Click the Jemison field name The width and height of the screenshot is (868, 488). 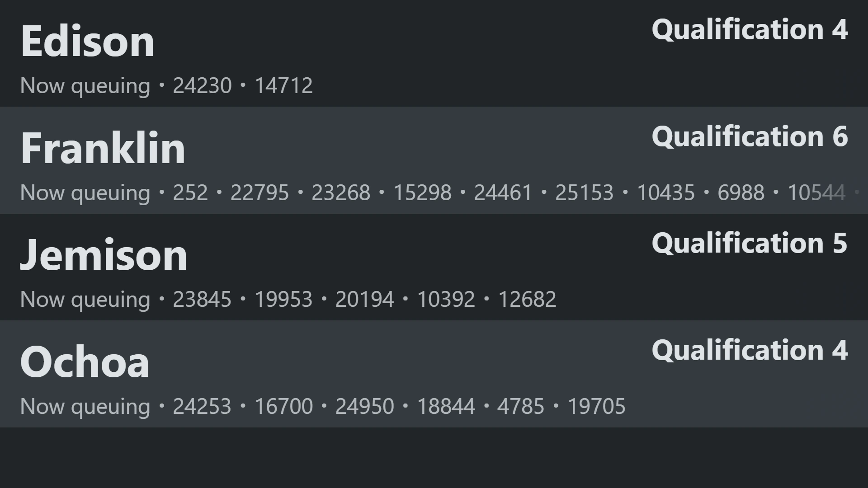(104, 255)
